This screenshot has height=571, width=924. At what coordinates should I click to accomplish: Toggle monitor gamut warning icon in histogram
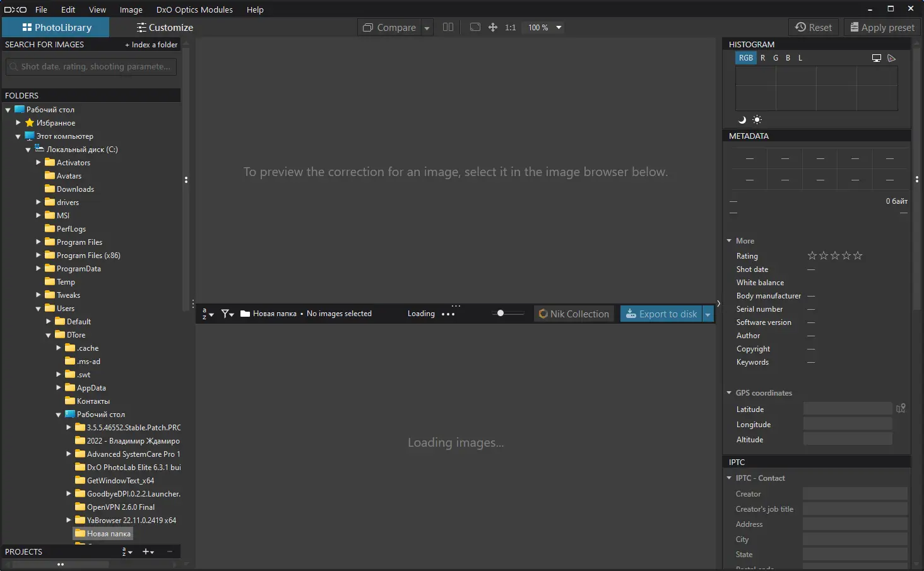(877, 58)
